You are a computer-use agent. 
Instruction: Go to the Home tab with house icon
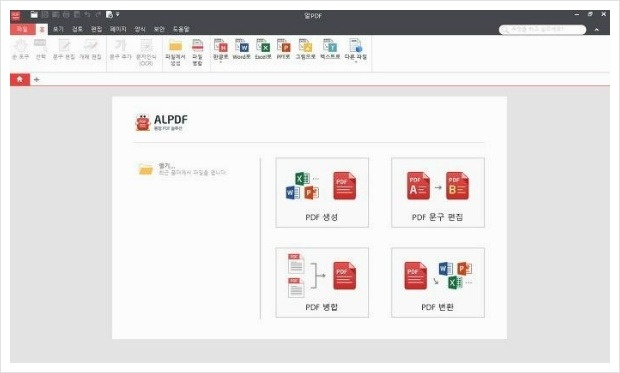coord(20,79)
